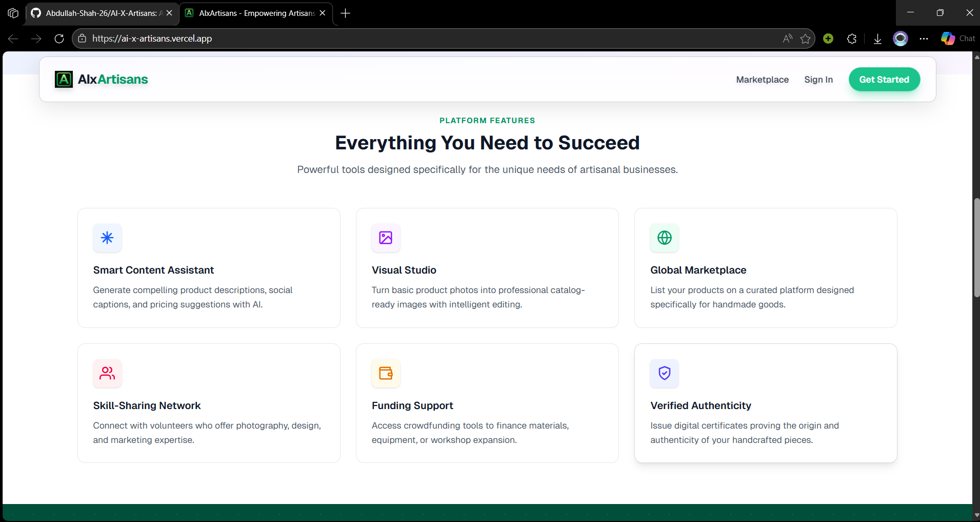This screenshot has height=522, width=980.
Task: Click the Sign In link
Action: (818, 80)
